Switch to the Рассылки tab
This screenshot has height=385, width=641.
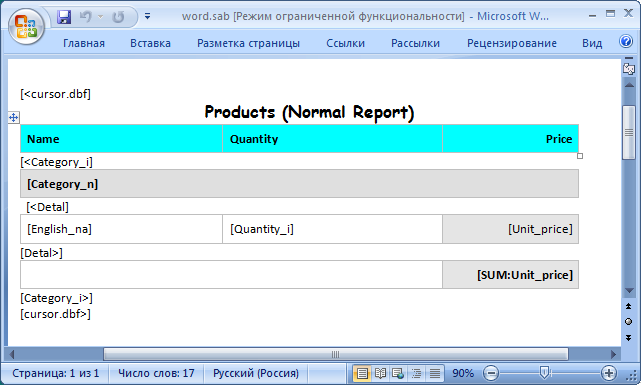pos(415,43)
